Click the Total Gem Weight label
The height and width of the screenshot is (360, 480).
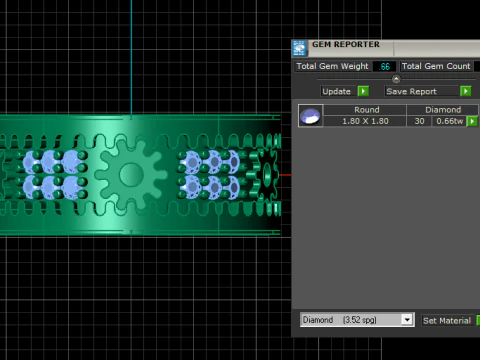(332, 66)
